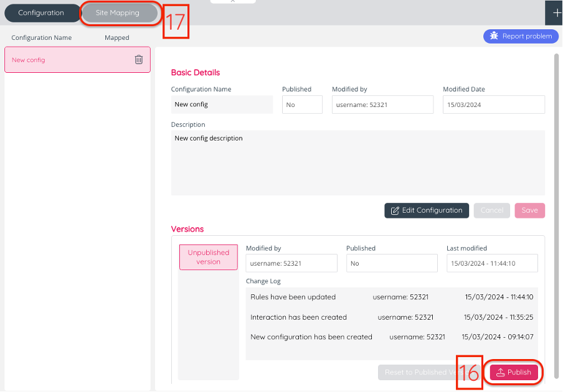Screen dimensions: 563x392
Task: Click into the Configuration Name field
Action: click(222, 105)
